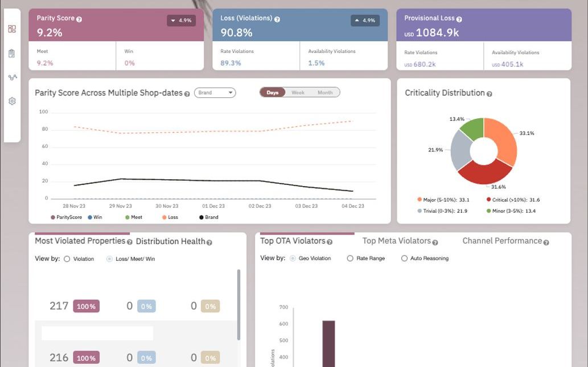
Task: Click the help icon next to Distribution Health
Action: (209, 242)
